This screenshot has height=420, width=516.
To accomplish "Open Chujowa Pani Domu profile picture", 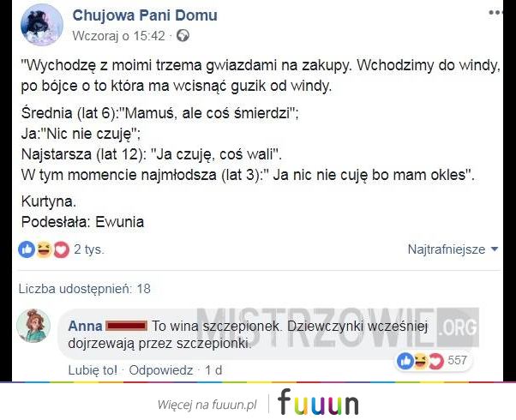I will tap(42, 25).
